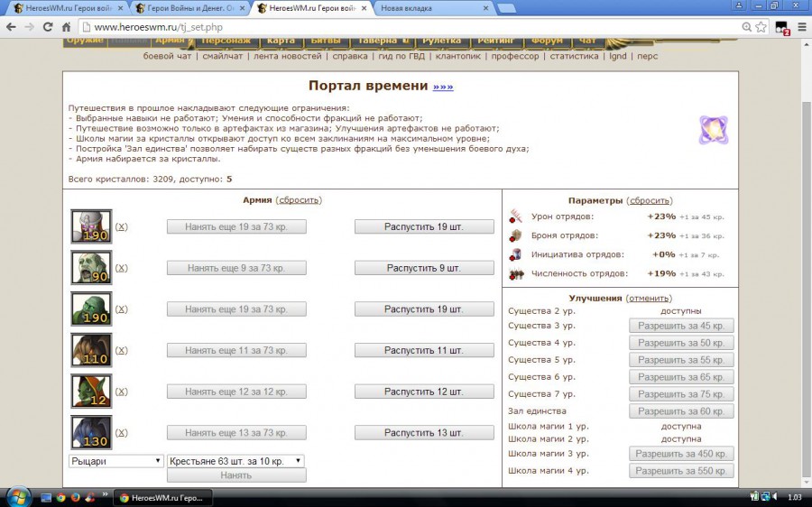Open the Chrome menu button

click(x=799, y=27)
